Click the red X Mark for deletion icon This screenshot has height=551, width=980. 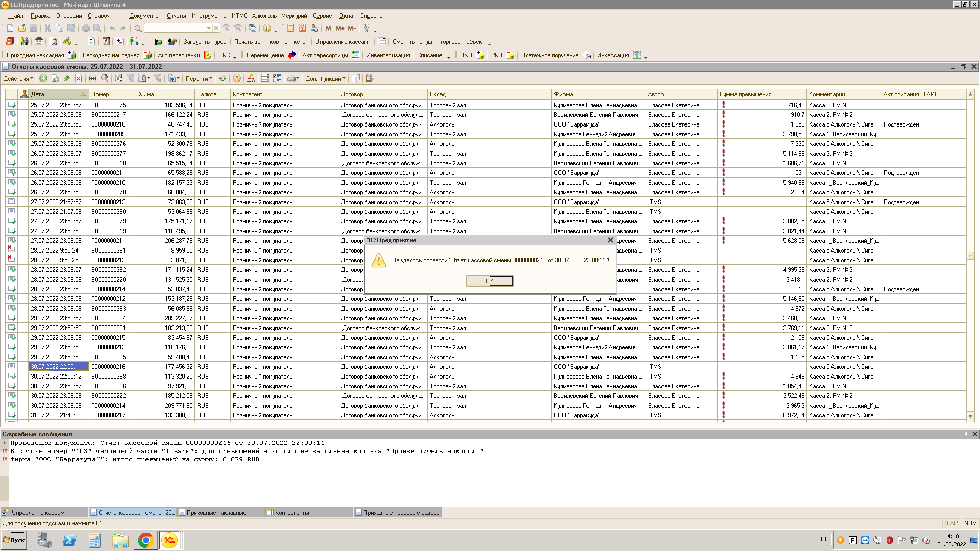pyautogui.click(x=78, y=79)
